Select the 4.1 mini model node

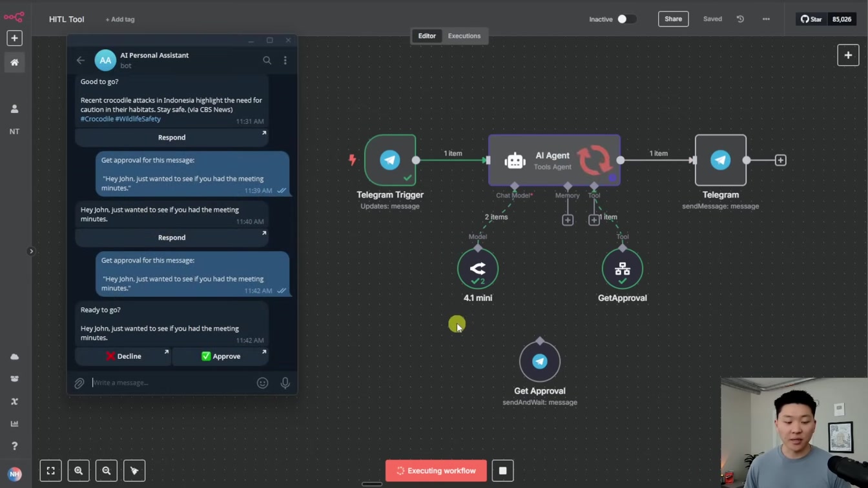point(478,269)
